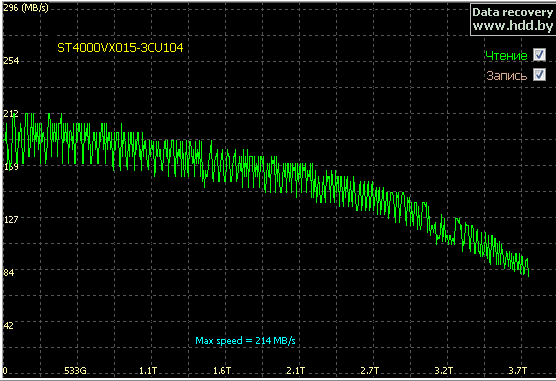Click the Запись legend label
Image resolution: width=556 pixels, height=381 pixels.
[507, 76]
